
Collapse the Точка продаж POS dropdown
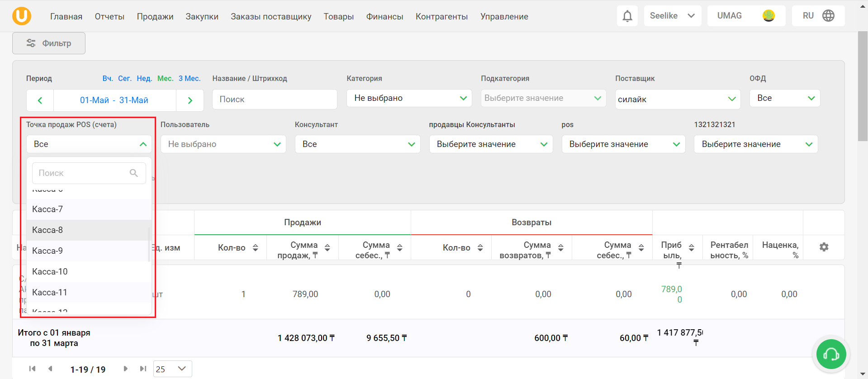[89, 144]
